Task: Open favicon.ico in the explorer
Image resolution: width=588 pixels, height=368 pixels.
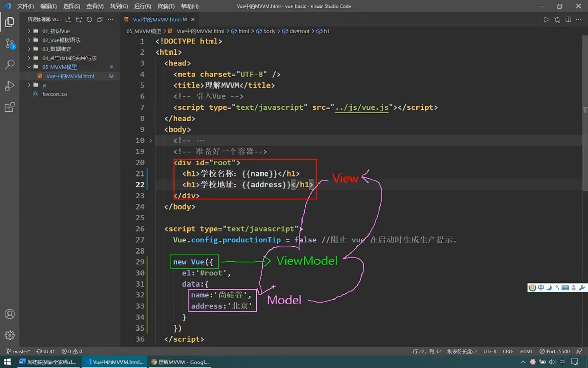Action: click(x=70, y=94)
